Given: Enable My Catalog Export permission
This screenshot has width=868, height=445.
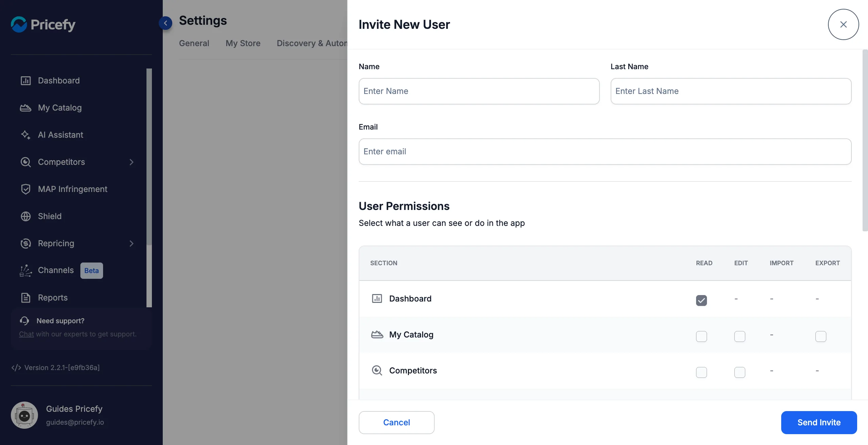Looking at the screenshot, I should click(x=821, y=336).
